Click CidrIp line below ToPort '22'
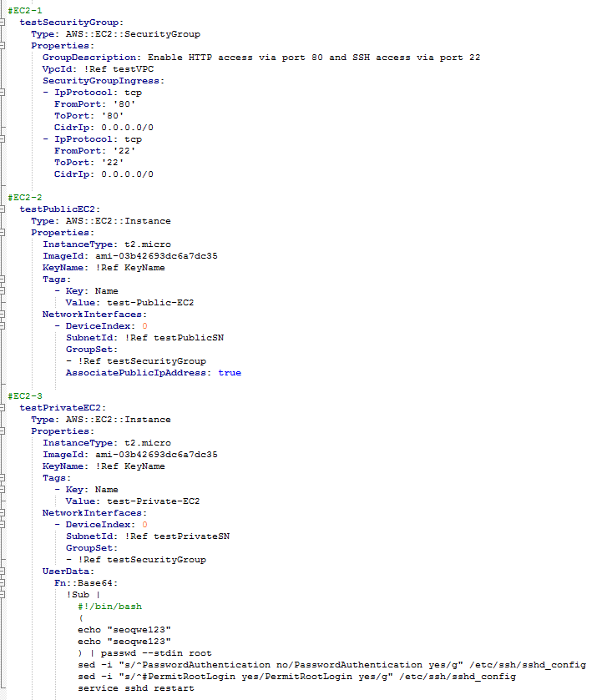The width and height of the screenshot is (607, 700). click(104, 174)
